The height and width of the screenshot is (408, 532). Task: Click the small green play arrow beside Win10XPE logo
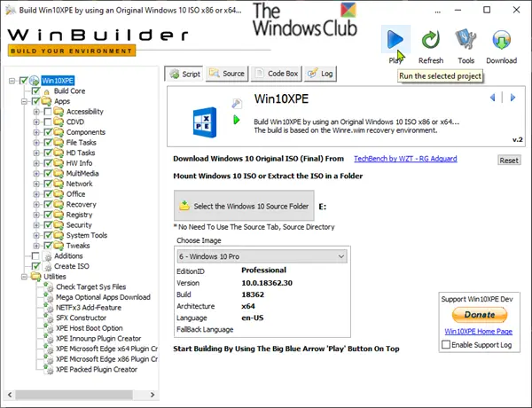(237, 120)
